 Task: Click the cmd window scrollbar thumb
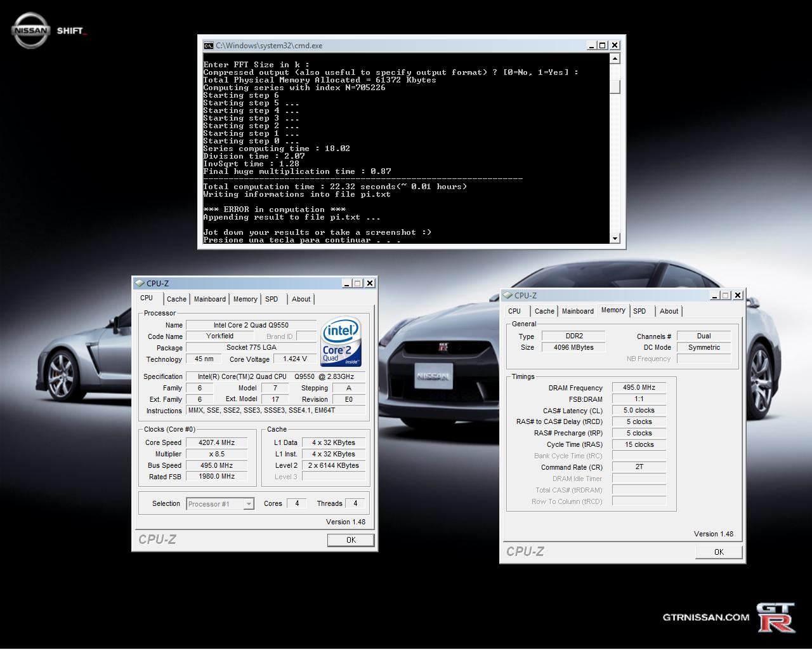[615, 86]
